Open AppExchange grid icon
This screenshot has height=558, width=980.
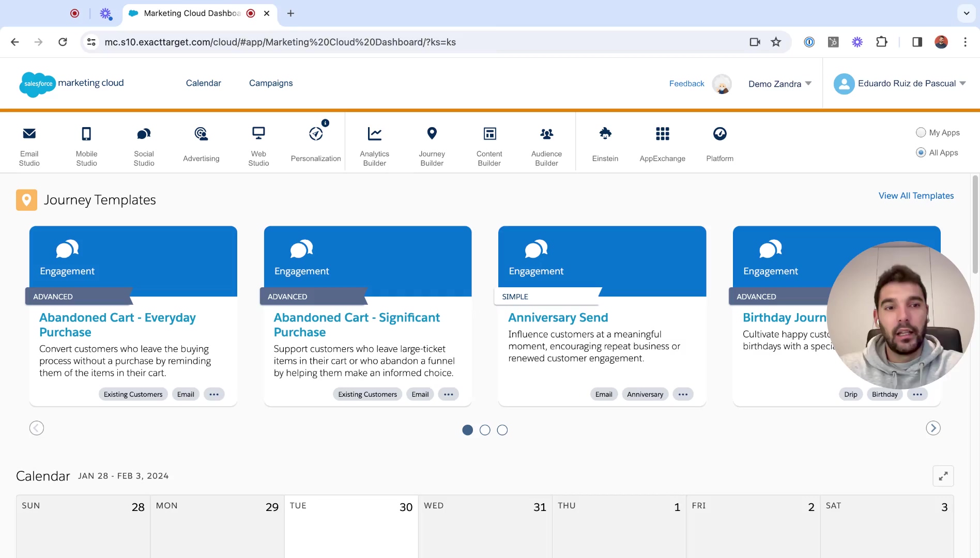pos(662,134)
